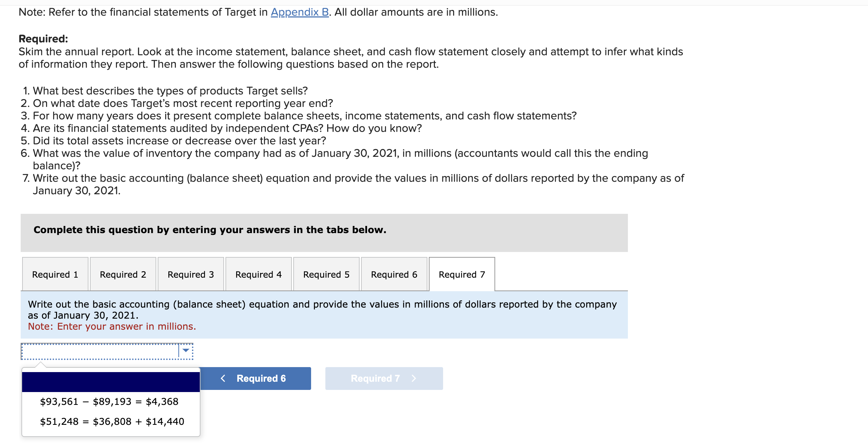Collapse the open answer options menu
Screen dimensions: 868x448
186,351
